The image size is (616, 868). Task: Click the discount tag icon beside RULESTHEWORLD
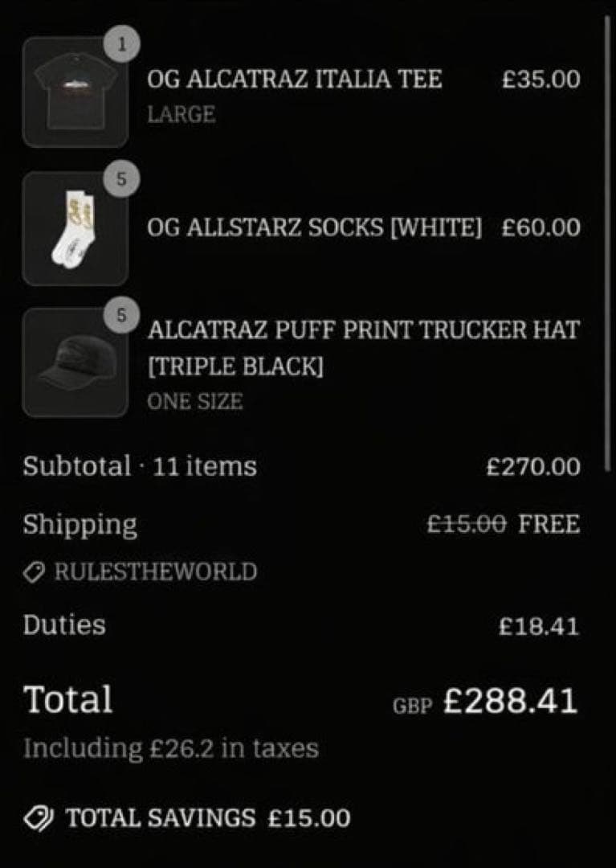35,572
